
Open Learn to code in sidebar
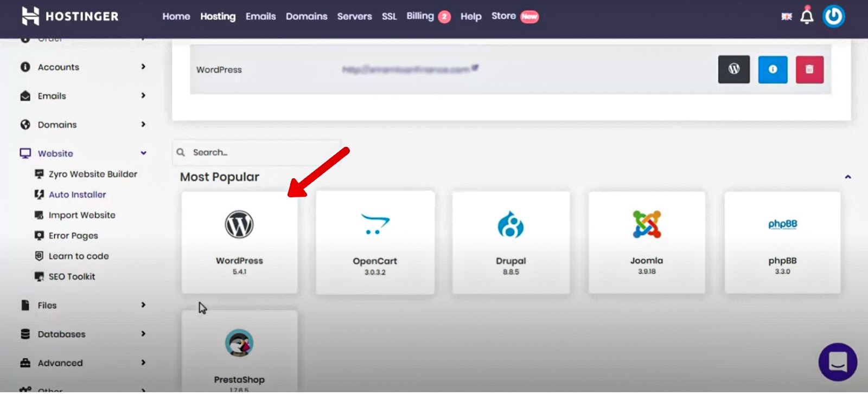(x=79, y=256)
